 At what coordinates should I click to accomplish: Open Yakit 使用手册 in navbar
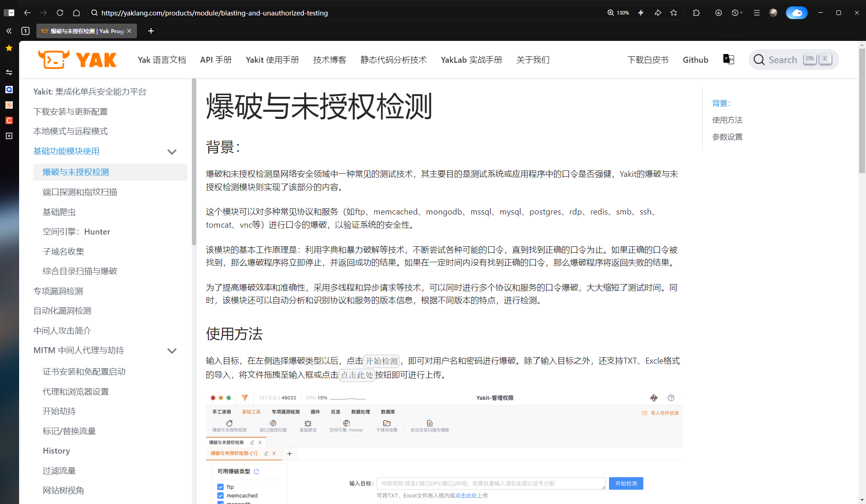[x=272, y=60]
